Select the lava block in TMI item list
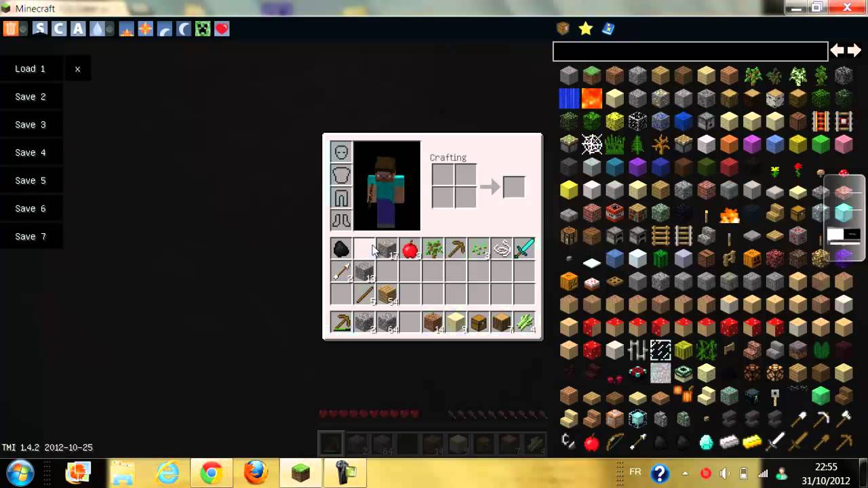 point(592,98)
